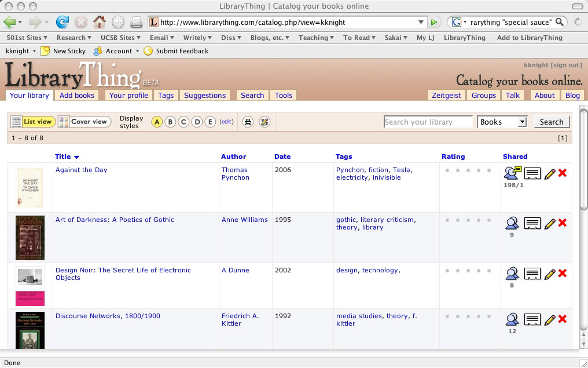Open the browser home page icon
This screenshot has height=368, width=588.
[100, 23]
